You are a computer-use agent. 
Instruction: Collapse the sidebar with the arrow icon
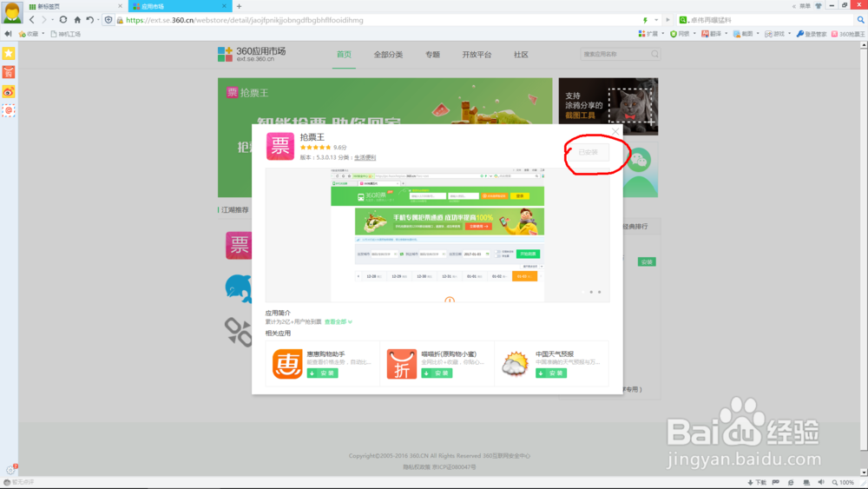tap(8, 34)
